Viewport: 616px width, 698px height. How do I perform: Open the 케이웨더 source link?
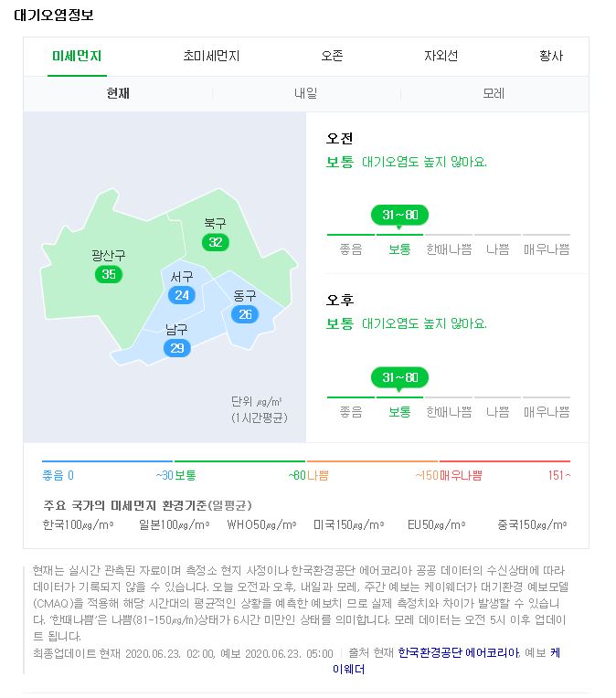click(x=445, y=661)
